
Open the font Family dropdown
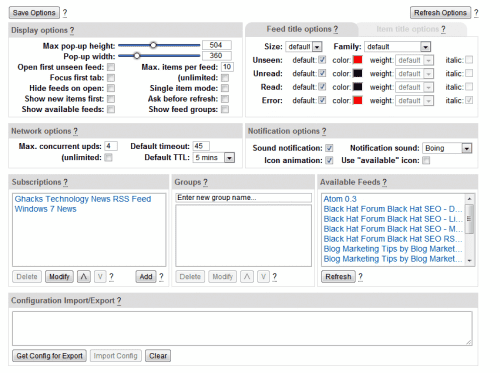click(398, 47)
